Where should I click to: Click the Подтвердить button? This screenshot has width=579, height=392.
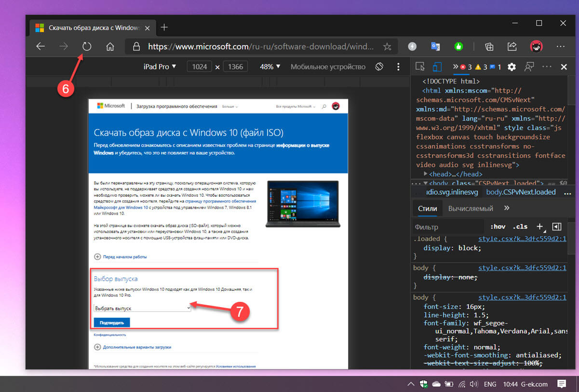click(112, 322)
